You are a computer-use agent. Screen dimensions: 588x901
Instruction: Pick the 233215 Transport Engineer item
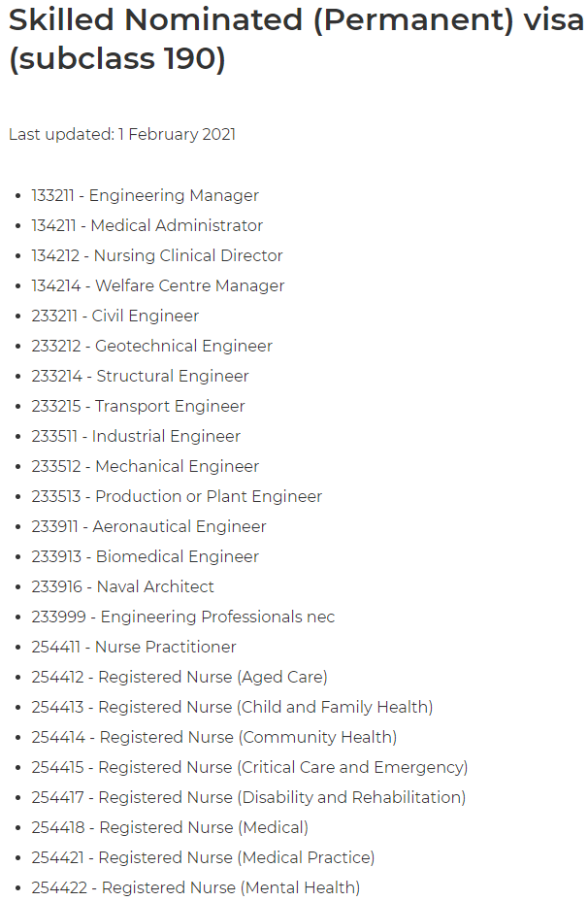[139, 406]
